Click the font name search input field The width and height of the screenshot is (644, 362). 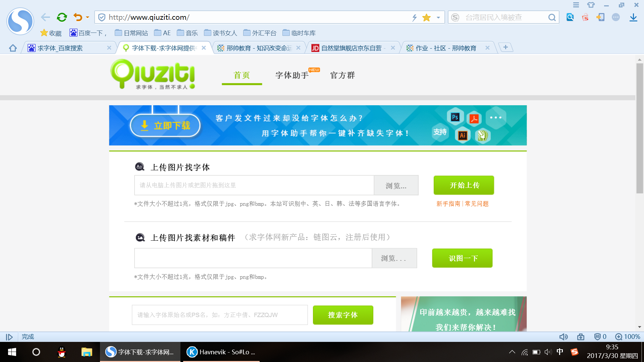click(x=220, y=315)
